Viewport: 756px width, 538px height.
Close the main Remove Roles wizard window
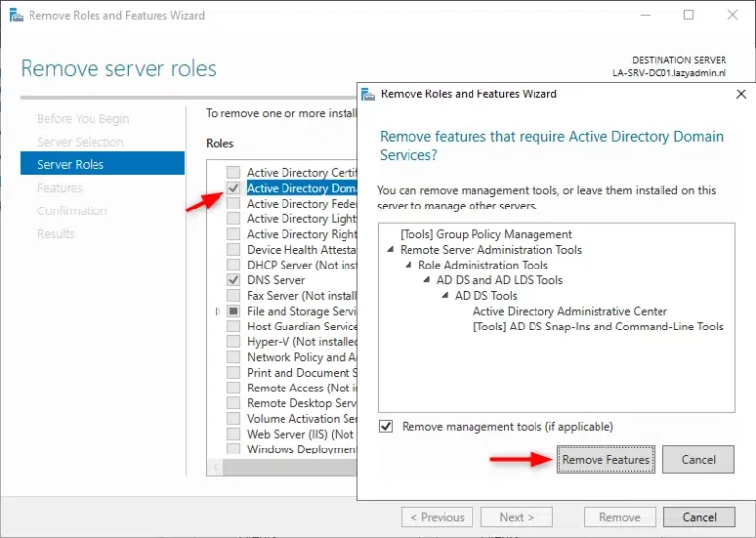coord(732,15)
